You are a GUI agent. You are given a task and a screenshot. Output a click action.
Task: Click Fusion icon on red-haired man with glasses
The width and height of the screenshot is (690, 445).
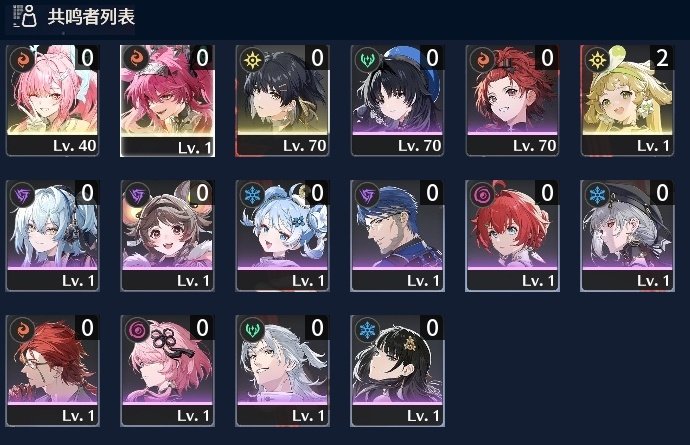tap(22, 330)
